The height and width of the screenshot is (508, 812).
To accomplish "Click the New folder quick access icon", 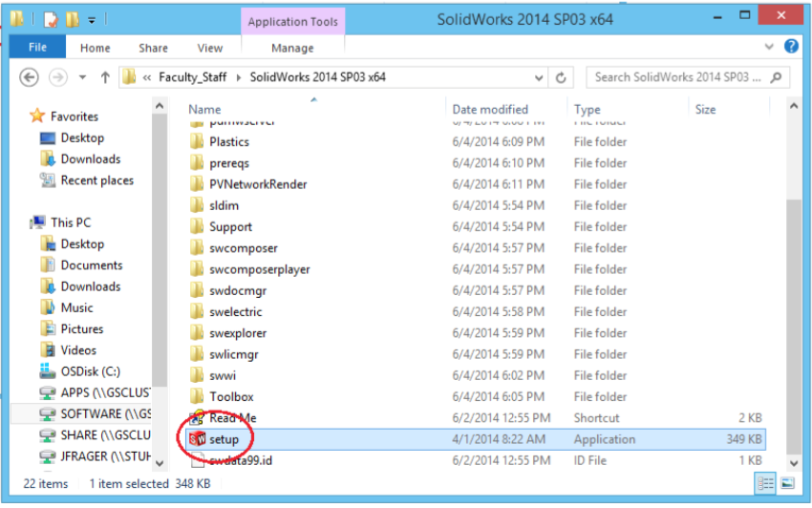I will coord(72,20).
